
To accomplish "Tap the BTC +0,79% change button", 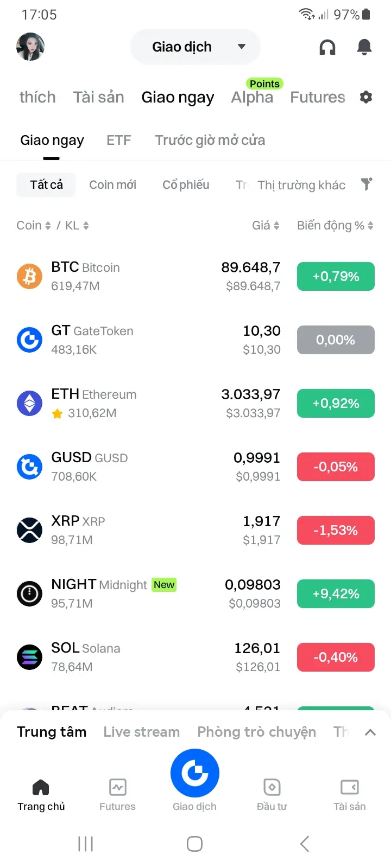I will [x=336, y=276].
